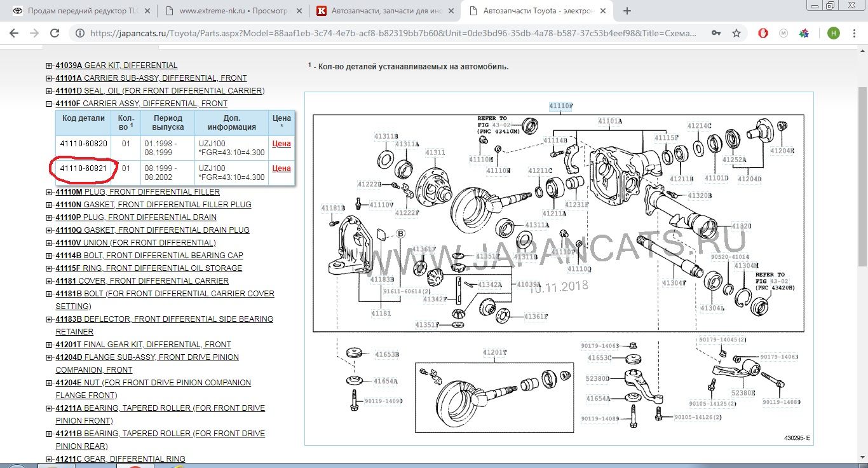868x468 pixels.
Task: Open a new browser tab
Action: (627, 11)
